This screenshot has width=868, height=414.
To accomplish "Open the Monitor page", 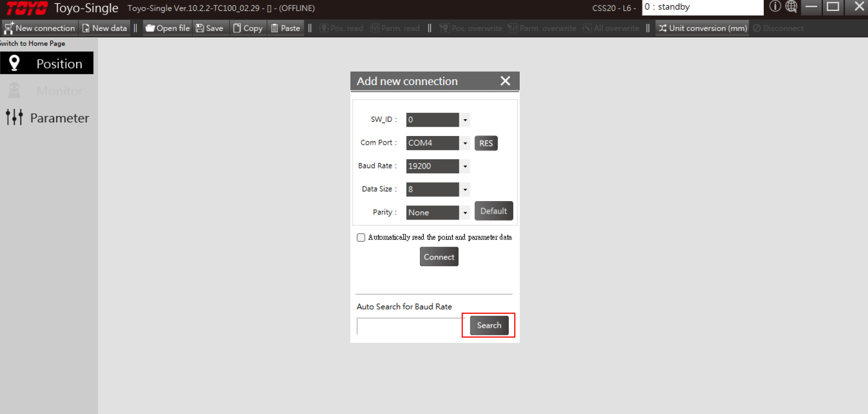I will pyautogui.click(x=47, y=90).
